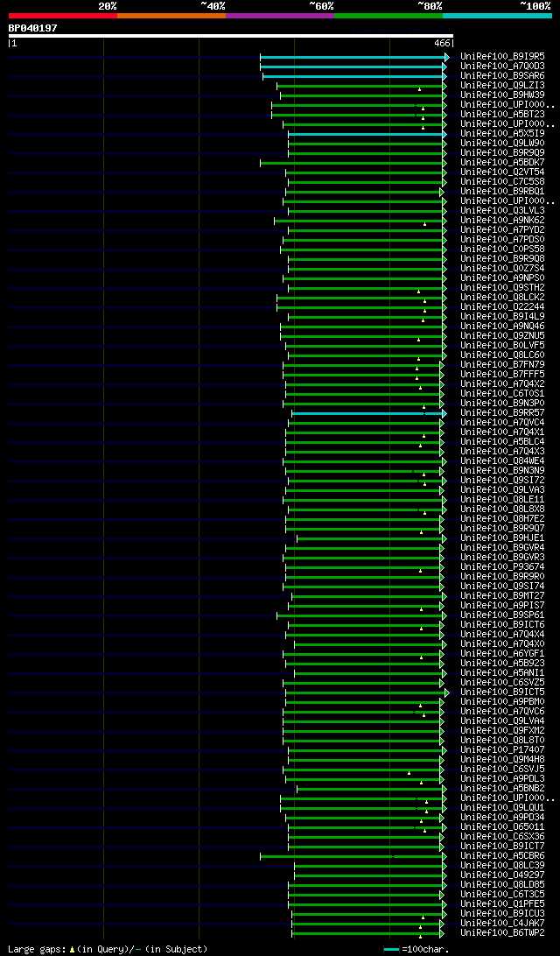Select the UniRef100_Q3LVL3 label

[x=503, y=210]
